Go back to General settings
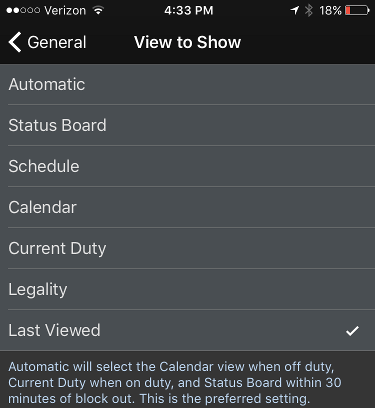The image size is (375, 408). pyautogui.click(x=47, y=42)
